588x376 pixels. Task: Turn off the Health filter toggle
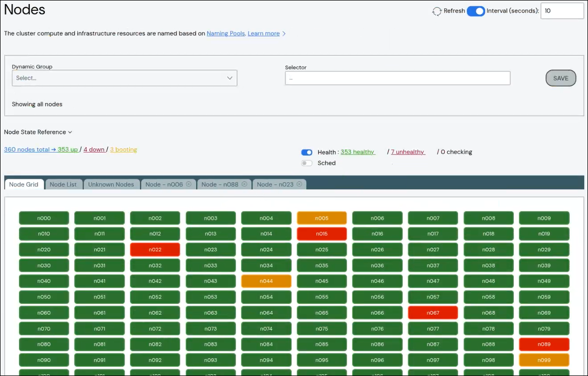307,152
